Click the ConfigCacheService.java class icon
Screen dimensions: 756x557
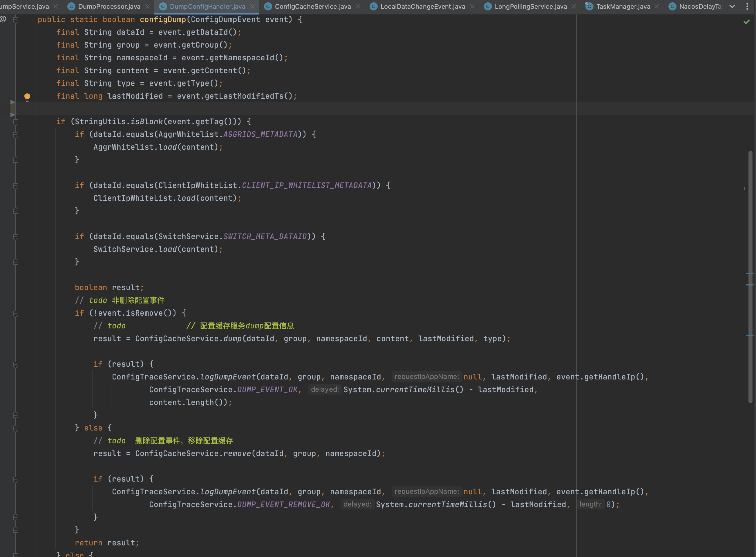point(268,6)
